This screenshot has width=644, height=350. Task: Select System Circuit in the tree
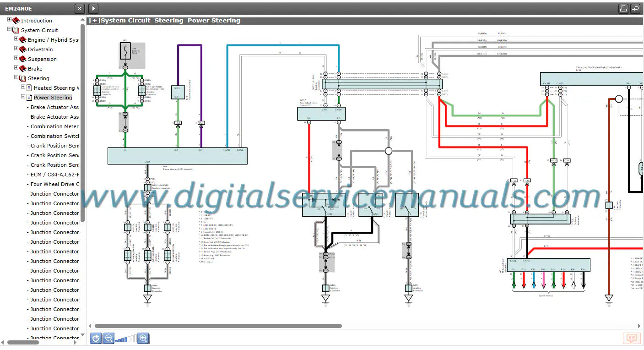click(x=40, y=30)
